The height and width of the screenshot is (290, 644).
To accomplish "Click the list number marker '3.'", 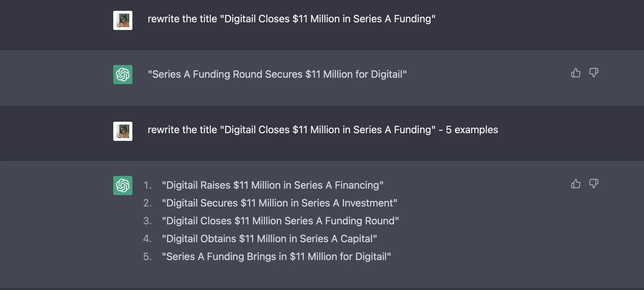I will tap(148, 221).
